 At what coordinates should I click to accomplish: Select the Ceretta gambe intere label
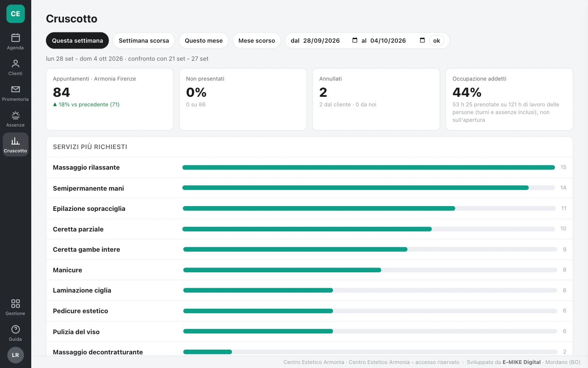click(x=86, y=250)
